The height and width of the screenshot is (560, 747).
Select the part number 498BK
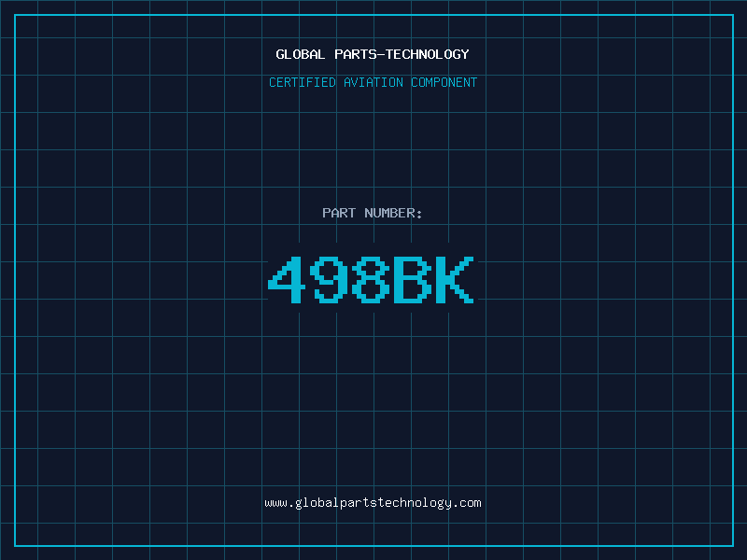point(371,279)
